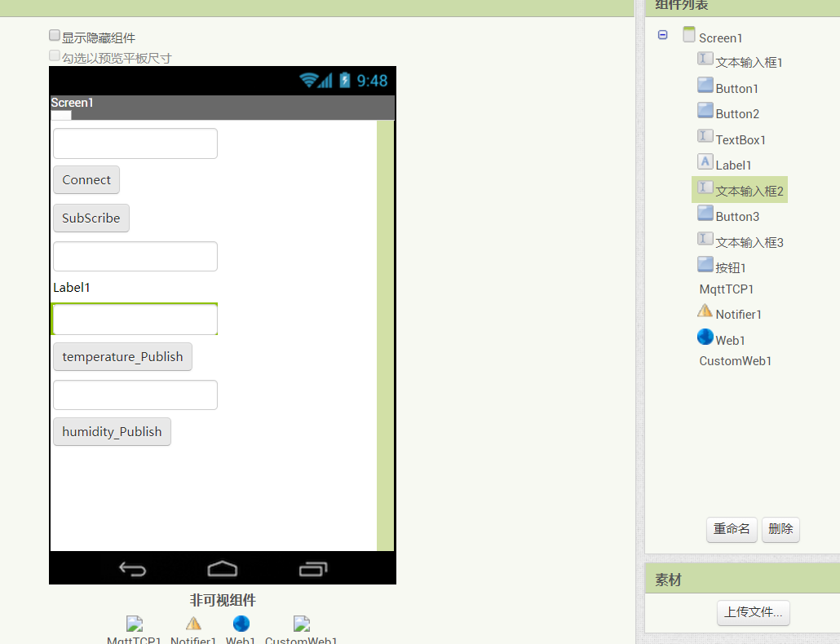Select the Label1 text in phone preview

click(x=72, y=288)
